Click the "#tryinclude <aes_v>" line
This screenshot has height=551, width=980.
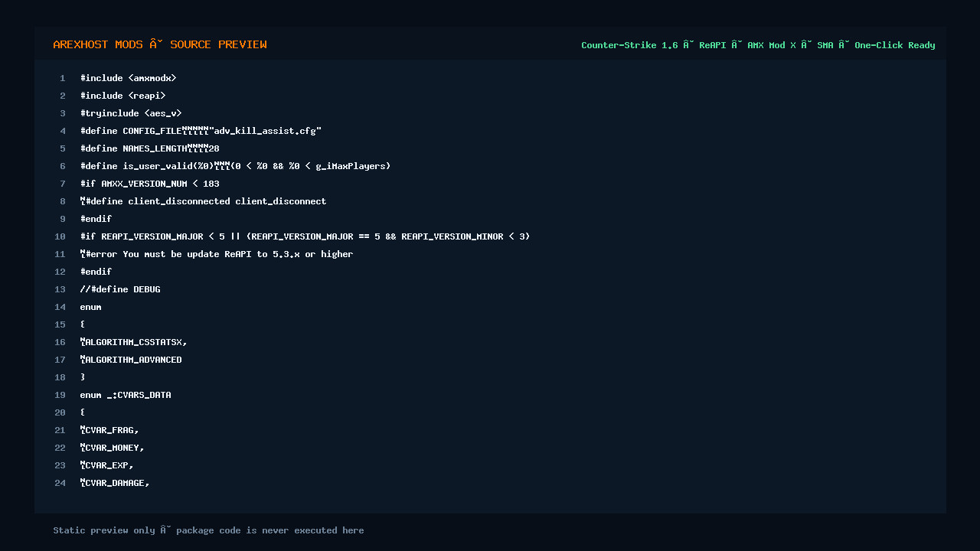click(x=131, y=113)
